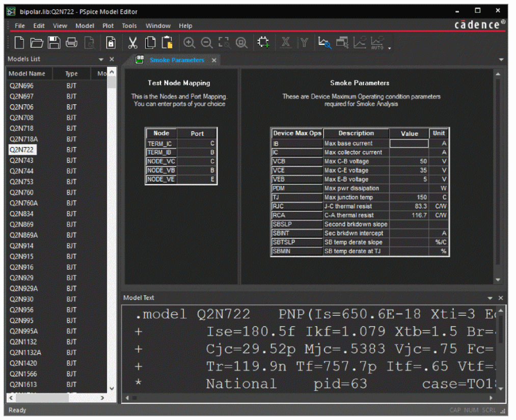Select model Q2N1613 in the list
Viewport: 516px width, 420px height.
pyautogui.click(x=23, y=384)
